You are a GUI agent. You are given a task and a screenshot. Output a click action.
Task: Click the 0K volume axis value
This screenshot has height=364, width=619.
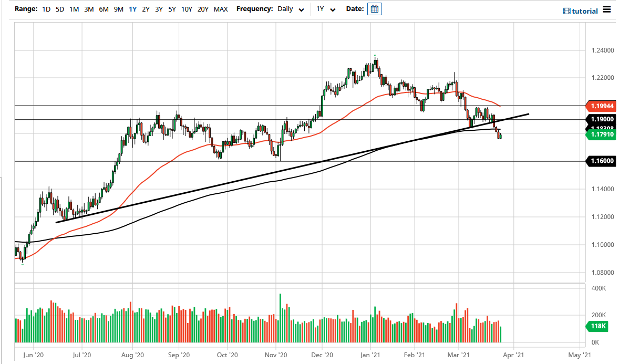[595, 342]
